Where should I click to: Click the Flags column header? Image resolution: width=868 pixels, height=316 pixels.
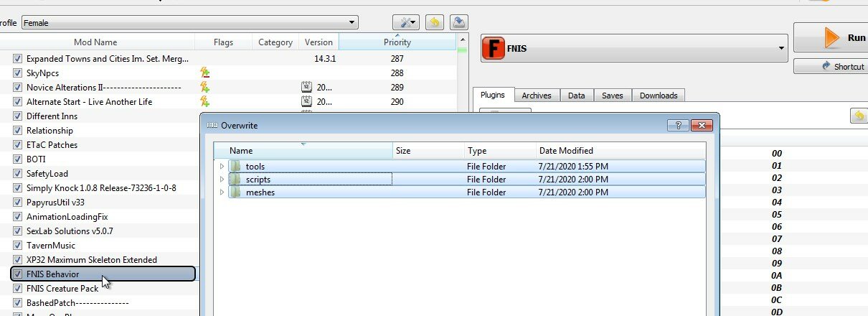[224, 42]
